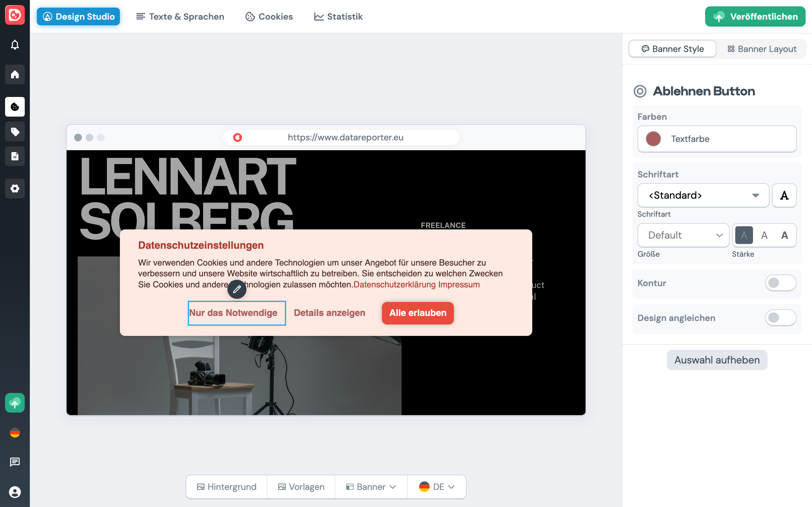The width and height of the screenshot is (812, 507).
Task: Select the home icon in sidebar
Action: (15, 74)
